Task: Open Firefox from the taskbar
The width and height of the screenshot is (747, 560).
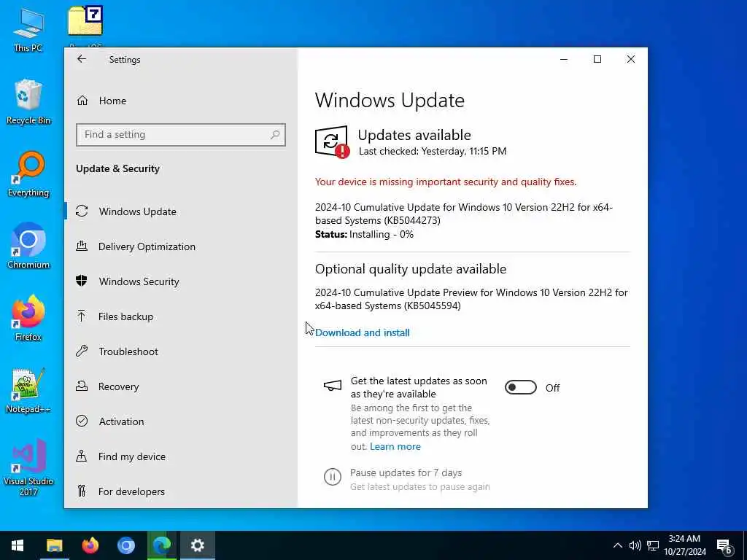Action: pos(90,545)
